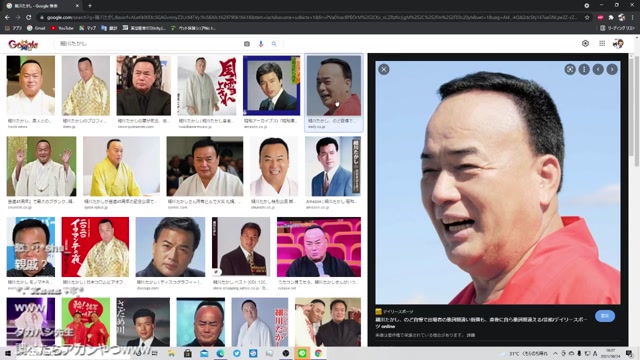Click the Google doodle logo

[23, 44]
